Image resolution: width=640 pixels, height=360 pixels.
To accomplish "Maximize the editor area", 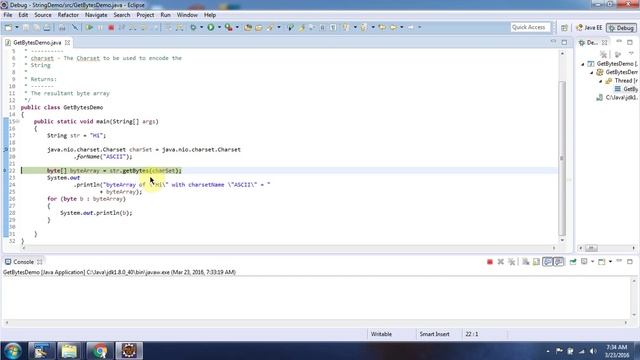I will point(564,42).
